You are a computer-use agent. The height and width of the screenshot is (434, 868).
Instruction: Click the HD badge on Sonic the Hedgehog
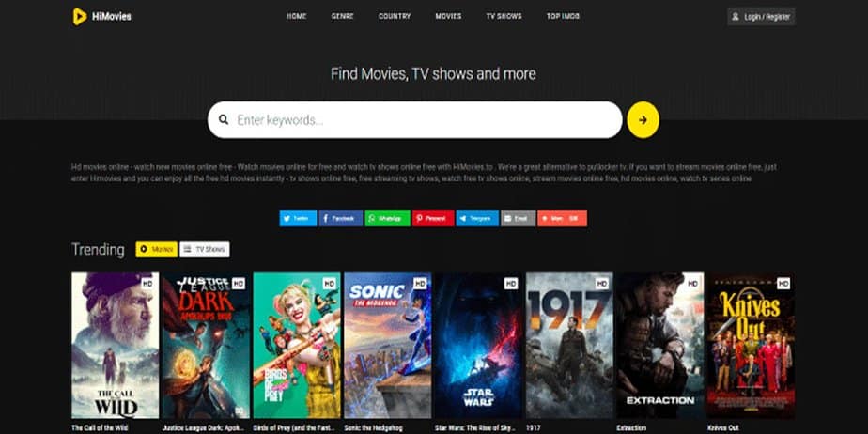[x=420, y=283]
